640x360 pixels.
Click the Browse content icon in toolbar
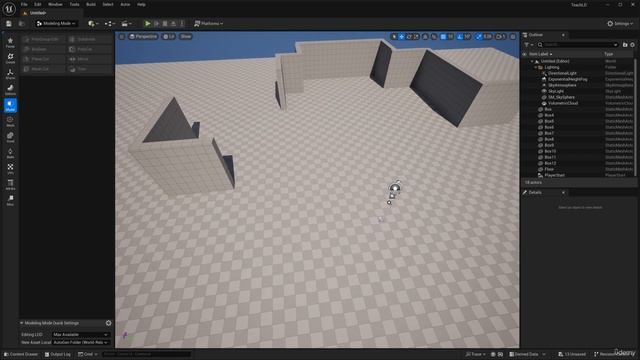pos(22,24)
